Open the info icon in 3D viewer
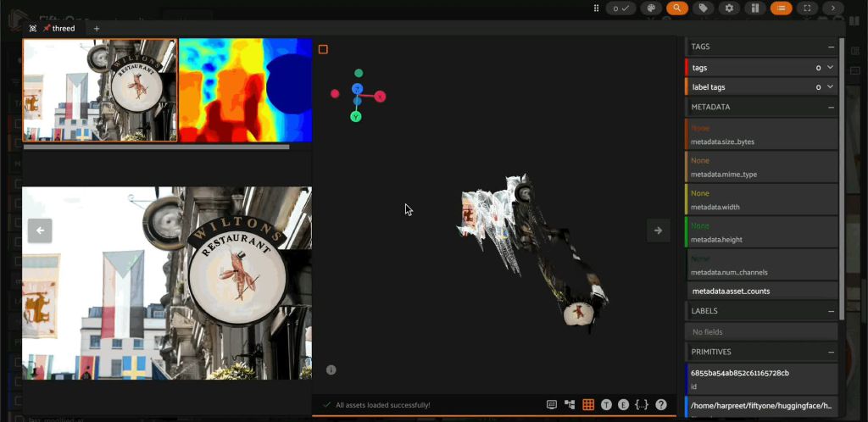This screenshot has height=422, width=868. click(331, 370)
